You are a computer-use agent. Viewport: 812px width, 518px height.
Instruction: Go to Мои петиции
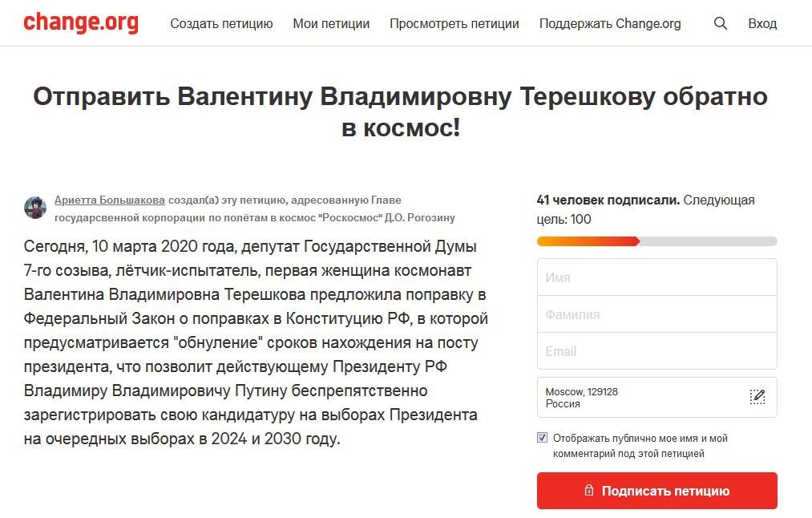[x=331, y=24]
